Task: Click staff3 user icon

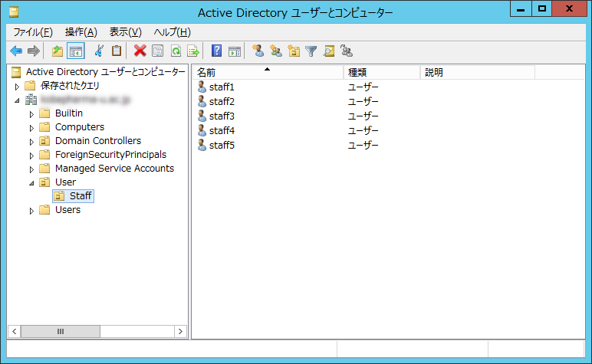Action: click(202, 116)
